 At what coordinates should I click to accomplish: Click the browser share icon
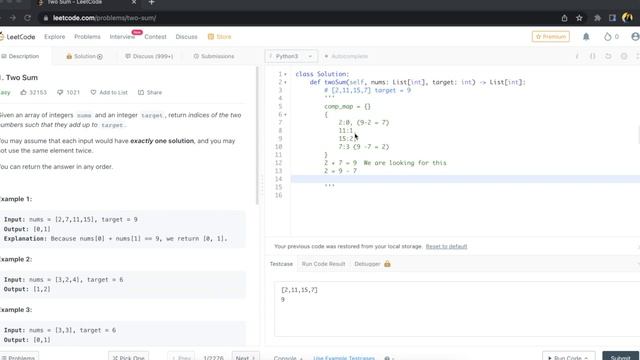click(x=564, y=18)
